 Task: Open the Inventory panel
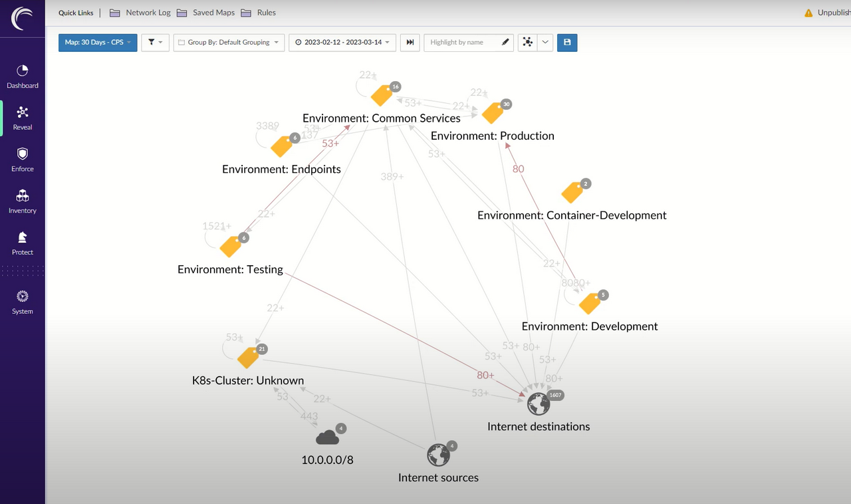[x=22, y=200]
